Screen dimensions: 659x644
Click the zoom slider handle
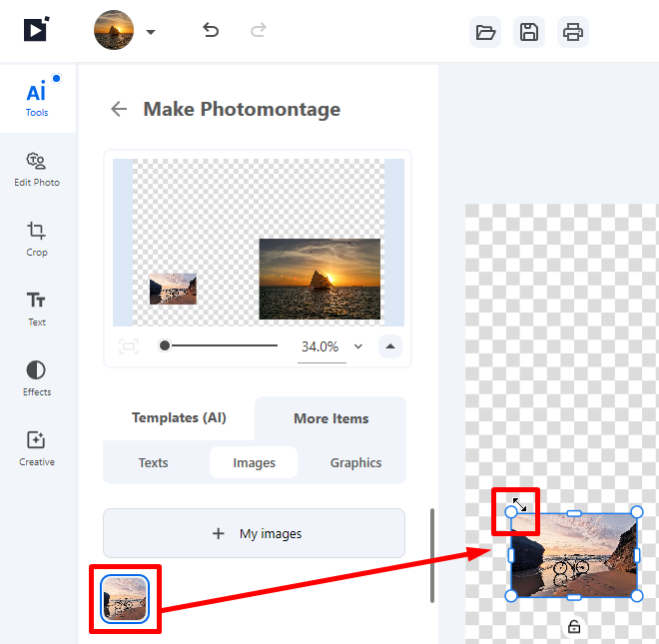(165, 345)
